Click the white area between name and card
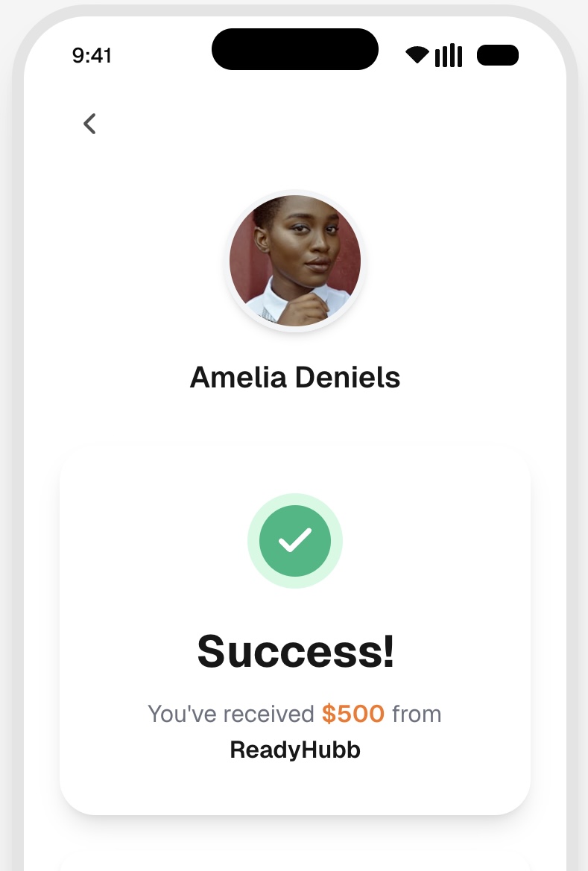The height and width of the screenshot is (871, 588). coord(295,421)
